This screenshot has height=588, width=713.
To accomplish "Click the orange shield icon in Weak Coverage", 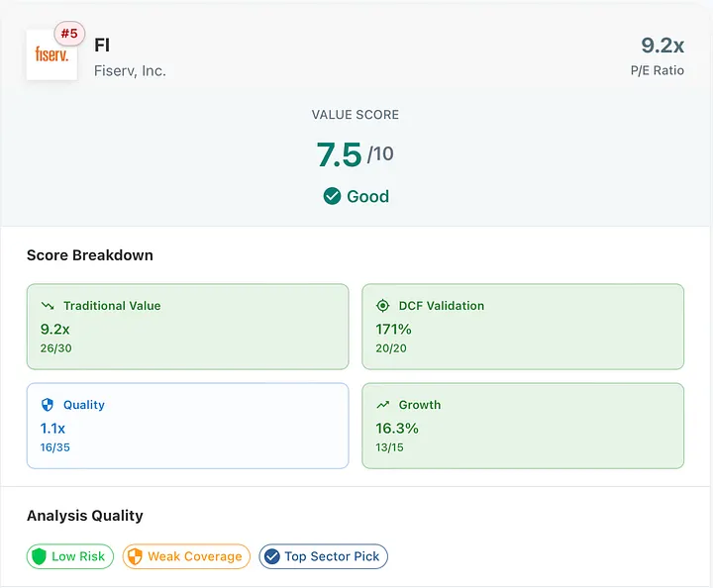I will point(135,556).
